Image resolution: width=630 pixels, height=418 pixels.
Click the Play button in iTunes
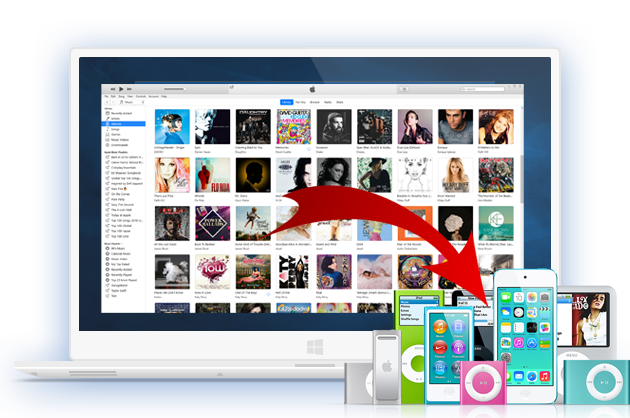click(121, 89)
